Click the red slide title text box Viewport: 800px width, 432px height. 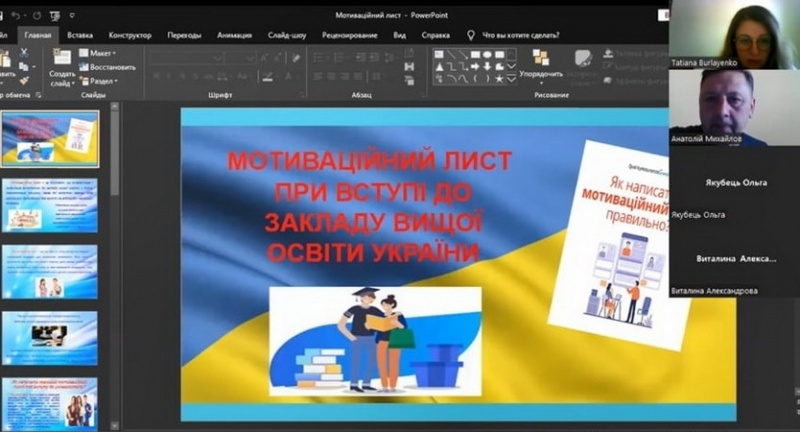368,206
